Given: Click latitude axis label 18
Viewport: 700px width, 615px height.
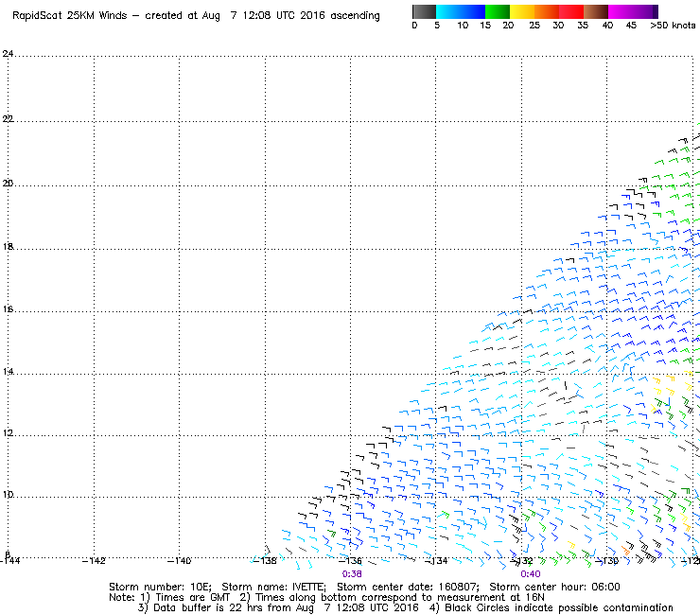Looking at the screenshot, I should pos(8,247).
